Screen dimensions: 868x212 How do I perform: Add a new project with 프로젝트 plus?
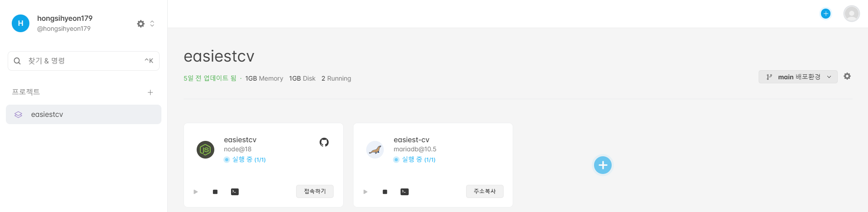[x=150, y=92]
